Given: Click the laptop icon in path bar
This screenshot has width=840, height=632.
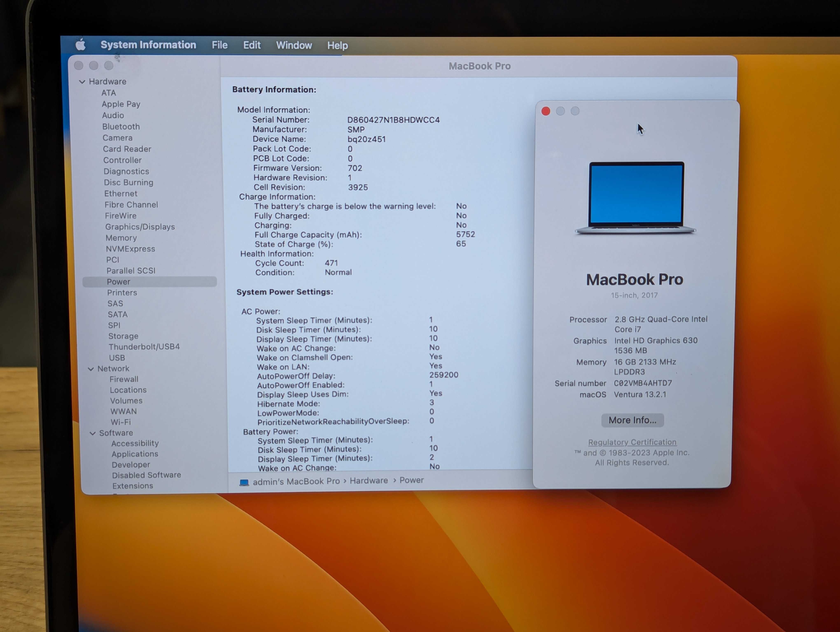Looking at the screenshot, I should pyautogui.click(x=244, y=482).
